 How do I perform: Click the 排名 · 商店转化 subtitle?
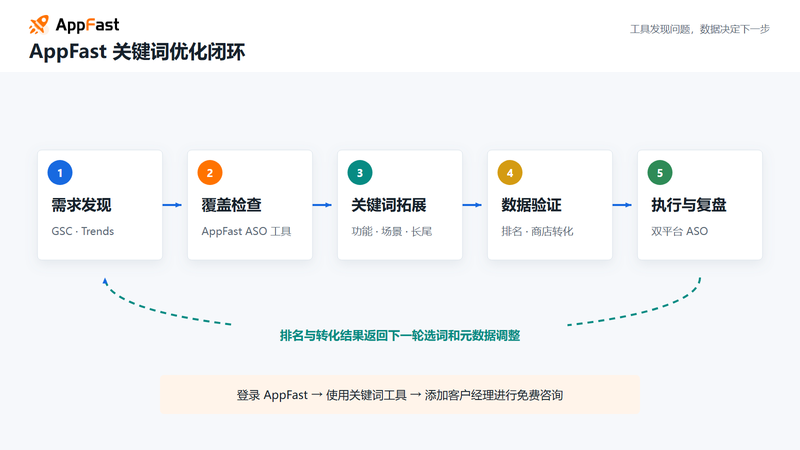tap(537, 232)
